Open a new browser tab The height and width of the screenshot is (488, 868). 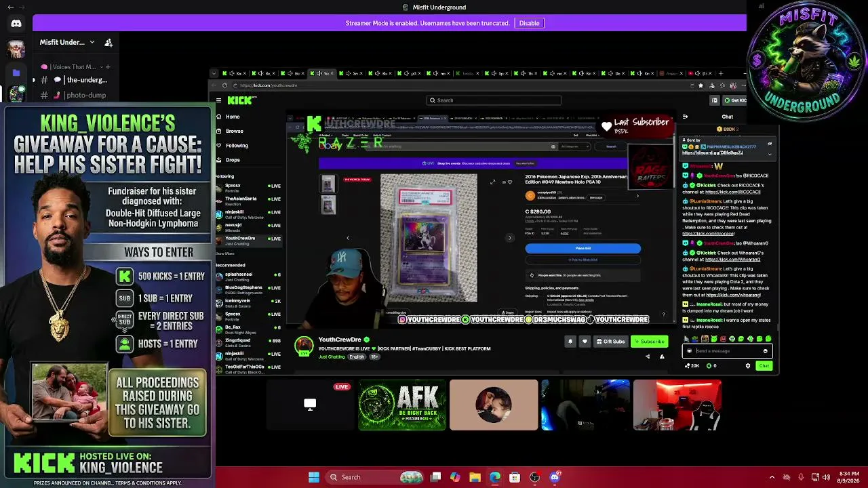point(721,73)
